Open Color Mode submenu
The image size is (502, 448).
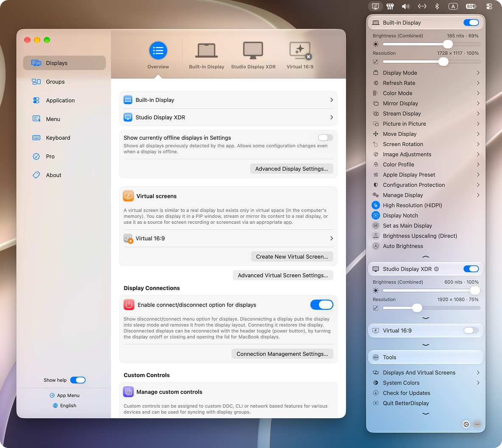pyautogui.click(x=426, y=93)
